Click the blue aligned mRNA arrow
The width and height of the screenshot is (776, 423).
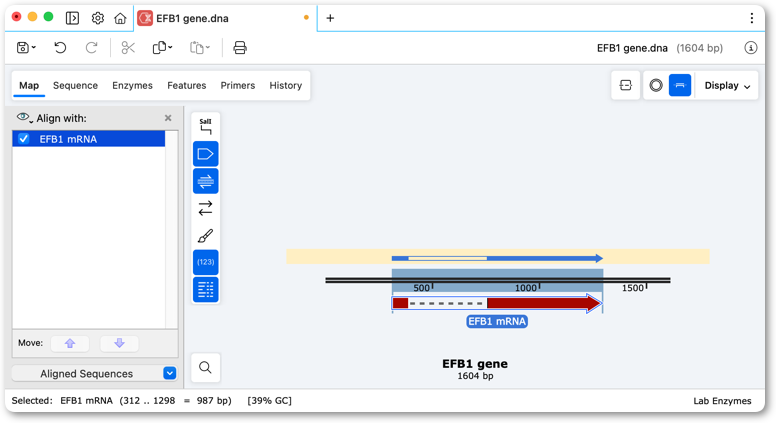coord(497,258)
